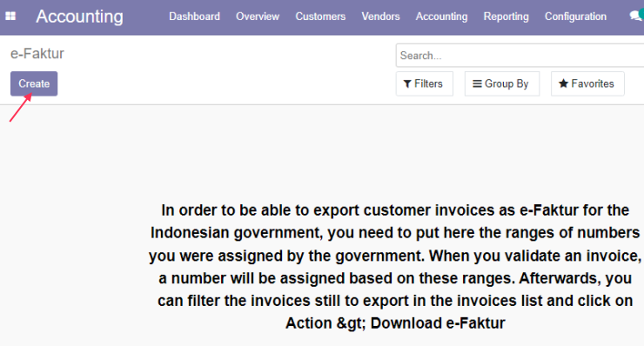
Task: Open the apps grid menu icon
Action: 10,16
